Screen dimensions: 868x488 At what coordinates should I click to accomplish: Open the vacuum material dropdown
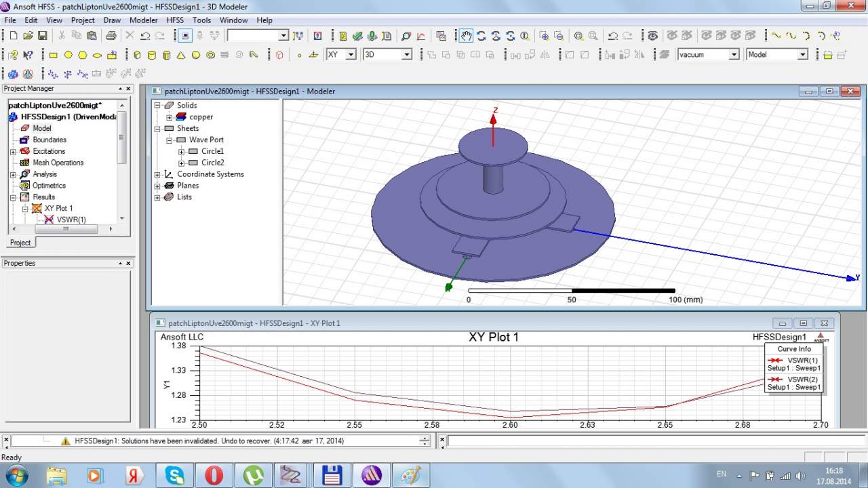734,55
